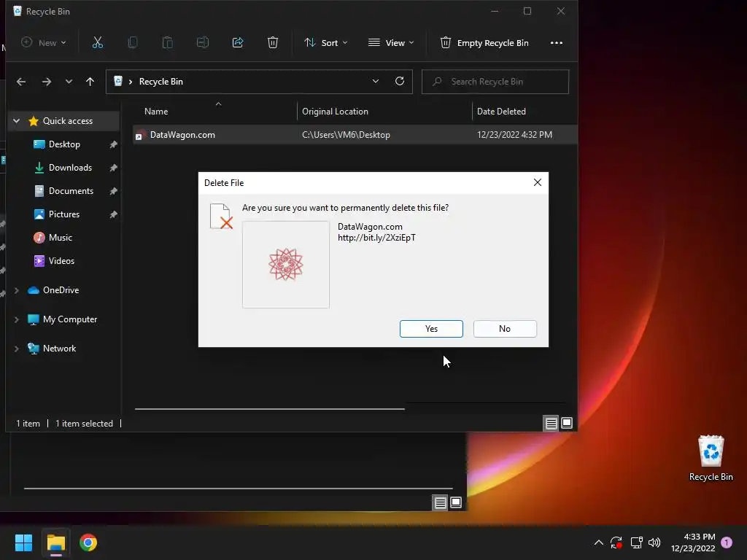Click the bit.ly URL text in dialog

376,238
